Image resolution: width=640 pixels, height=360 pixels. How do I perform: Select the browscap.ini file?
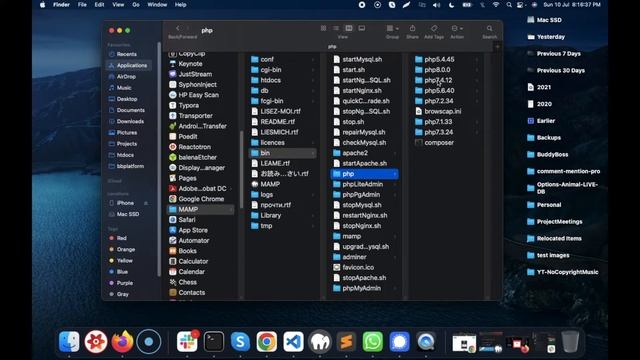(442, 111)
